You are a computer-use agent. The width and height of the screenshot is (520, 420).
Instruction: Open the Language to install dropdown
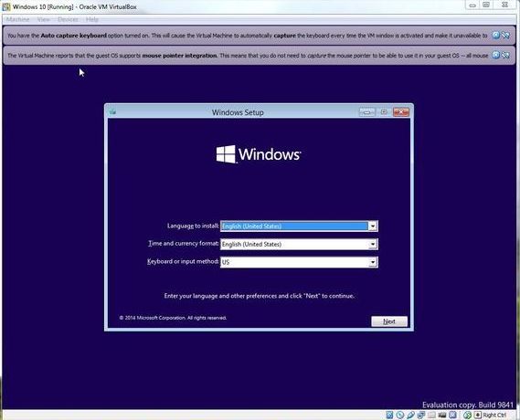373,226
